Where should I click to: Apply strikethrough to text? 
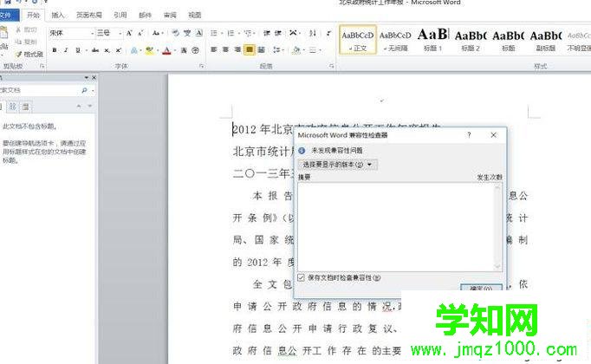[95, 50]
